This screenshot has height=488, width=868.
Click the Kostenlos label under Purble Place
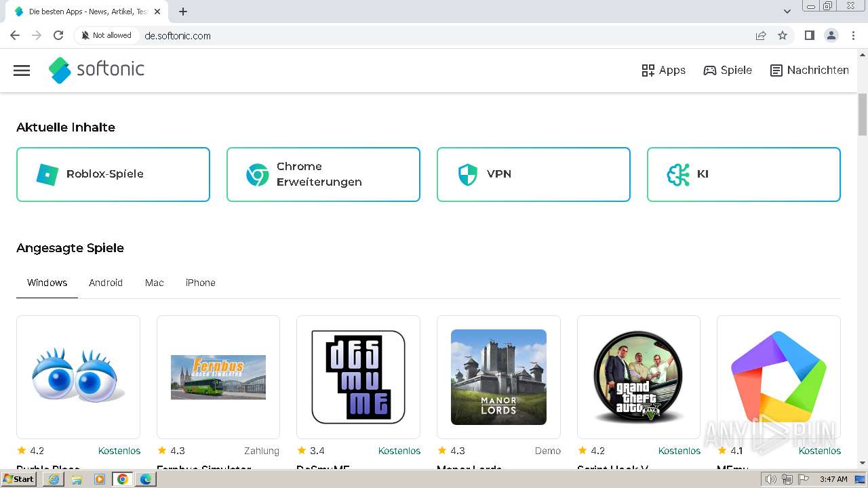click(119, 451)
